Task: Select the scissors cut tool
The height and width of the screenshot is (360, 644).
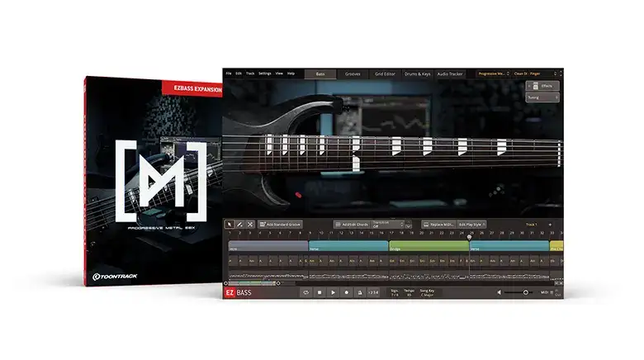Action: (x=249, y=225)
